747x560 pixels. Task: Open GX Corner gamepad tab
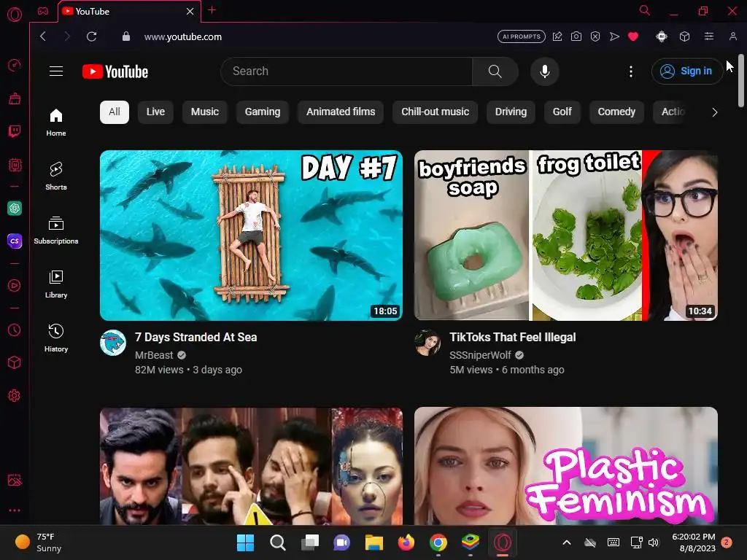(43, 11)
